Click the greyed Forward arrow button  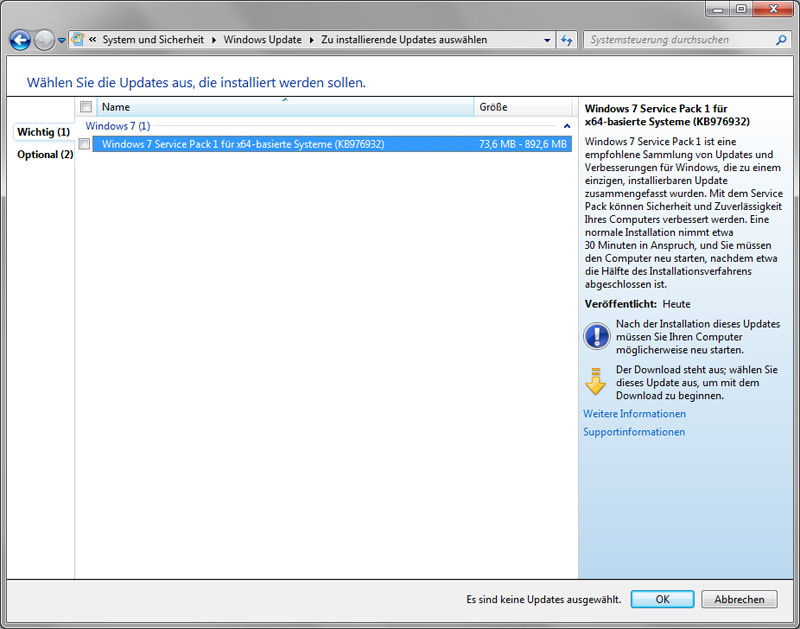tap(44, 40)
